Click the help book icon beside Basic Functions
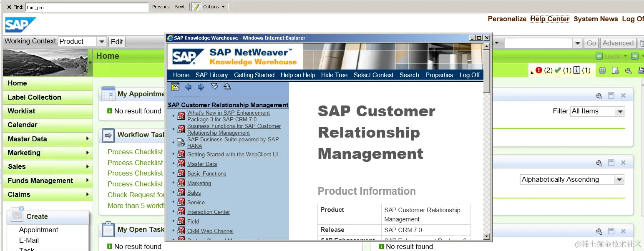The height and width of the screenshot is (251, 644). pos(181,173)
